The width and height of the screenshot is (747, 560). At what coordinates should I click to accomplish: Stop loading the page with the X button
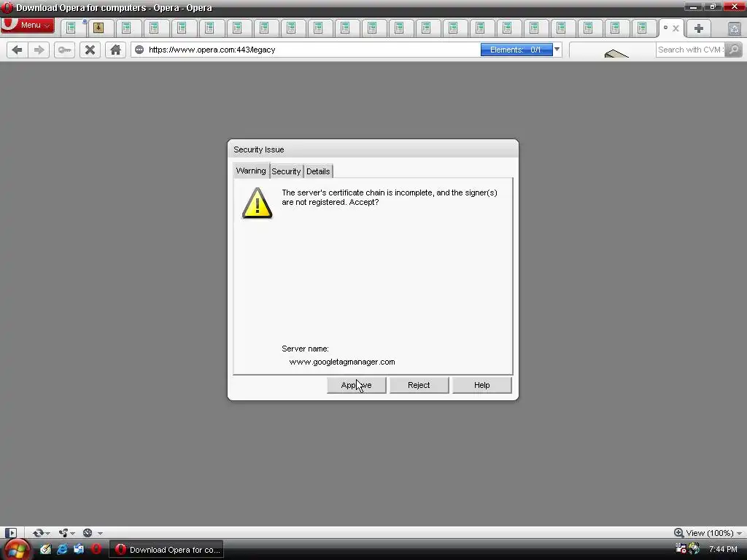(90, 50)
